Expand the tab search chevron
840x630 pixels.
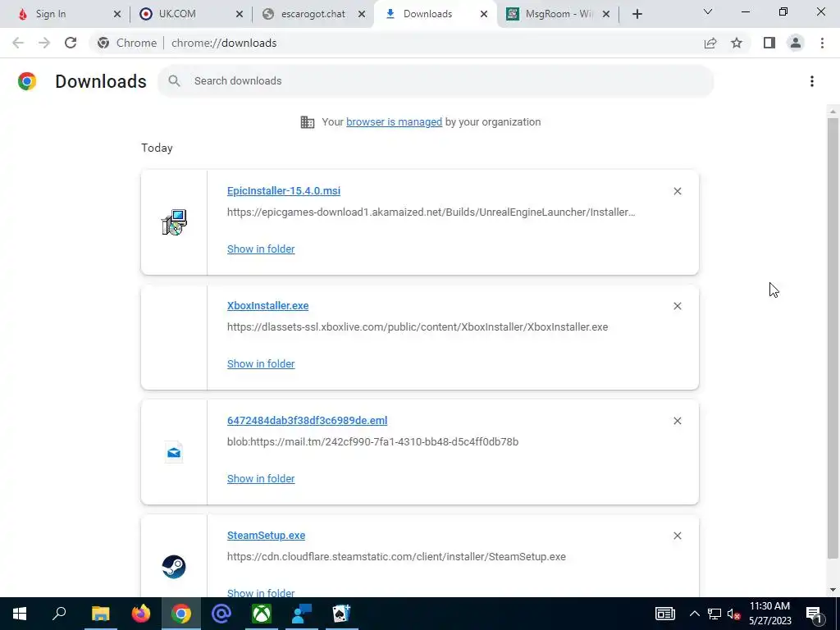[x=708, y=11]
